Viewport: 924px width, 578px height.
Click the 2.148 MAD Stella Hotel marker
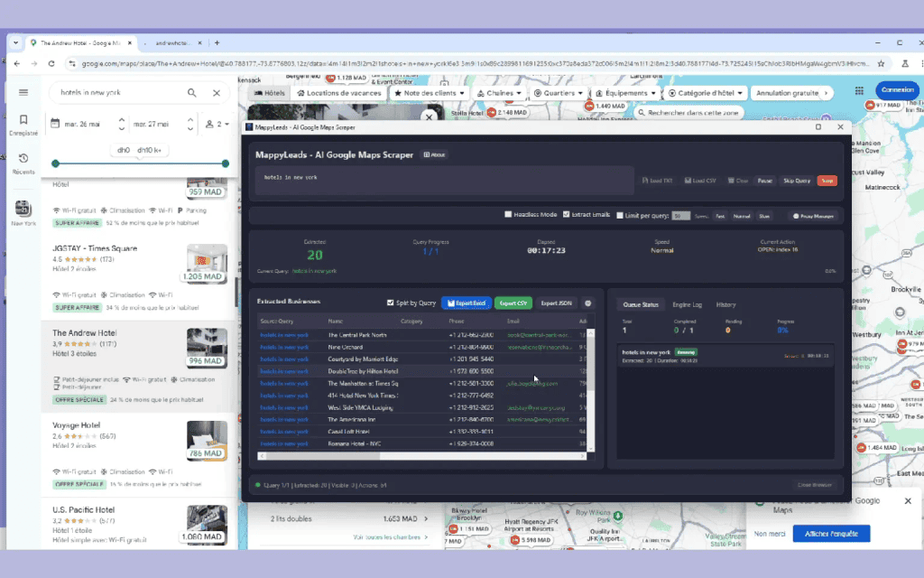coord(507,113)
